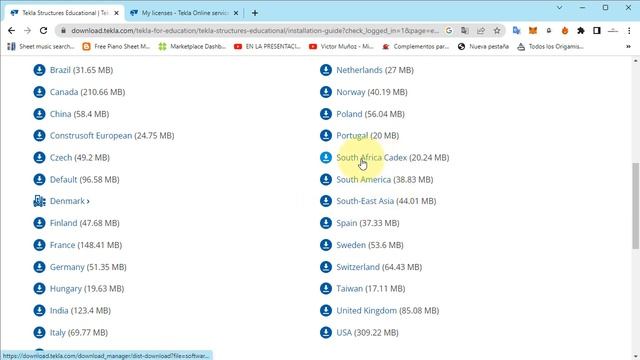The height and width of the screenshot is (360, 640).
Task: Click the Norway download icon
Action: pos(326,92)
